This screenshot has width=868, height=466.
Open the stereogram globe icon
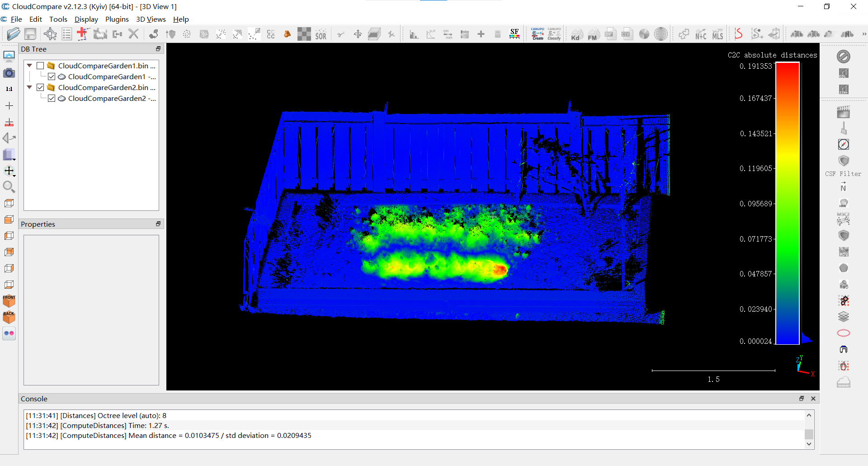[x=661, y=34]
